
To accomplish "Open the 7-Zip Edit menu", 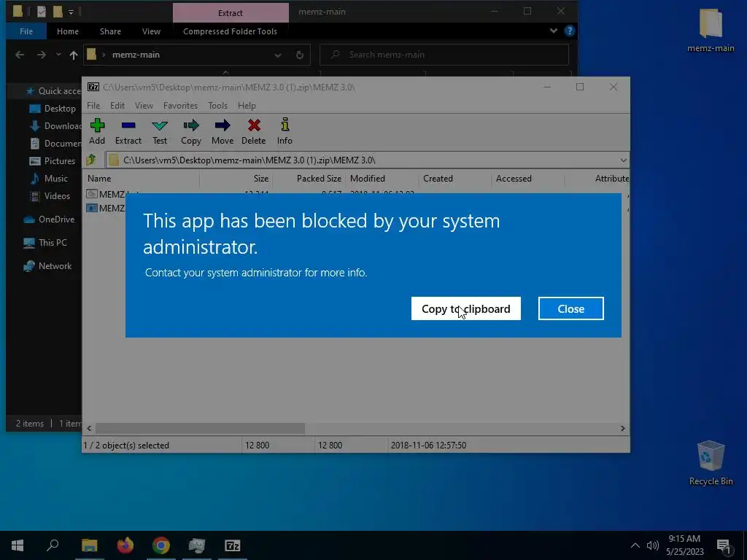I will 117,106.
